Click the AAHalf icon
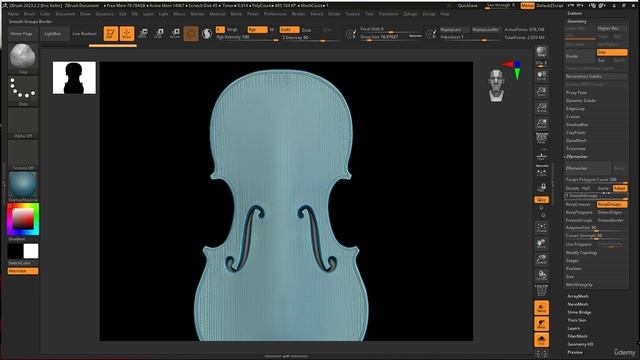This screenshot has width=640, height=360. tap(542, 123)
